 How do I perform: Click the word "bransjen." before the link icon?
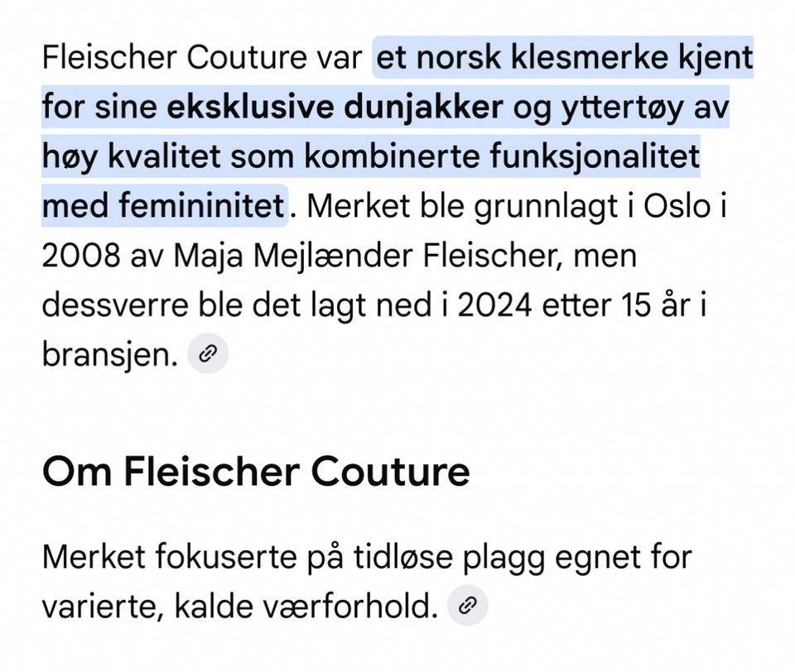point(110,354)
